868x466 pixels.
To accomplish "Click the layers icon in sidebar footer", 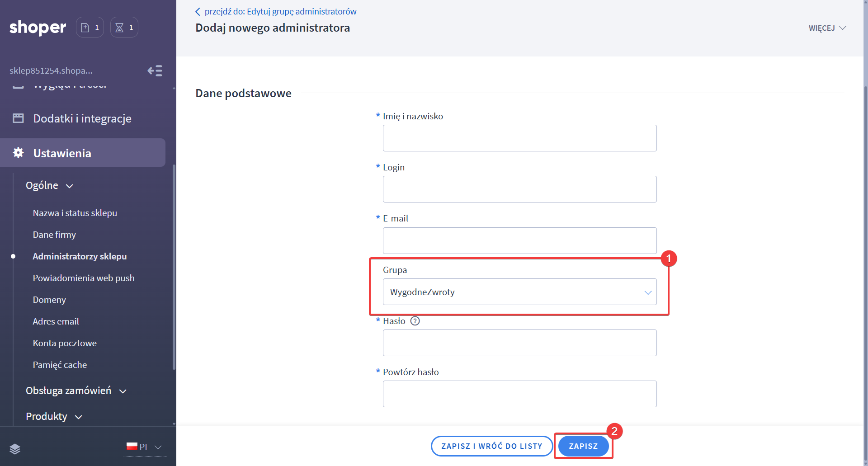I will (15, 448).
